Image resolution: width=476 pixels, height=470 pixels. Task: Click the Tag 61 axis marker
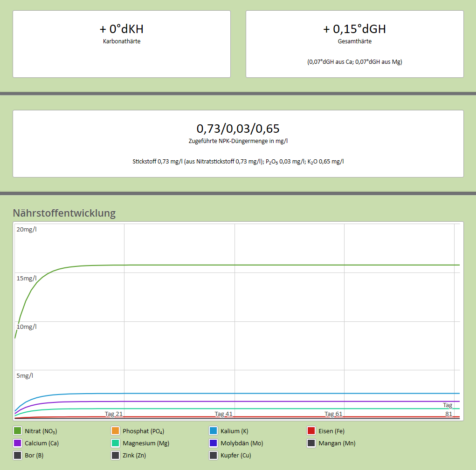[x=333, y=414]
